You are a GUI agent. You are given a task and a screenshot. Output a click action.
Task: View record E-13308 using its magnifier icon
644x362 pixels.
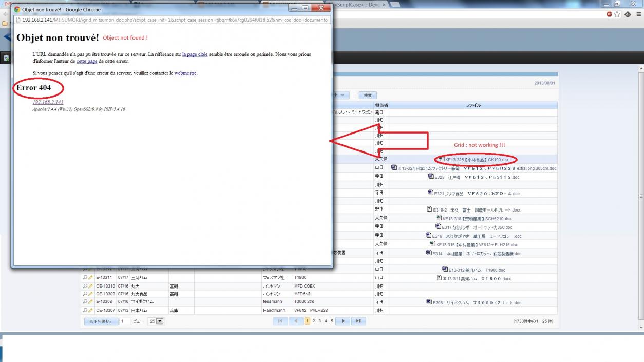pos(85,302)
